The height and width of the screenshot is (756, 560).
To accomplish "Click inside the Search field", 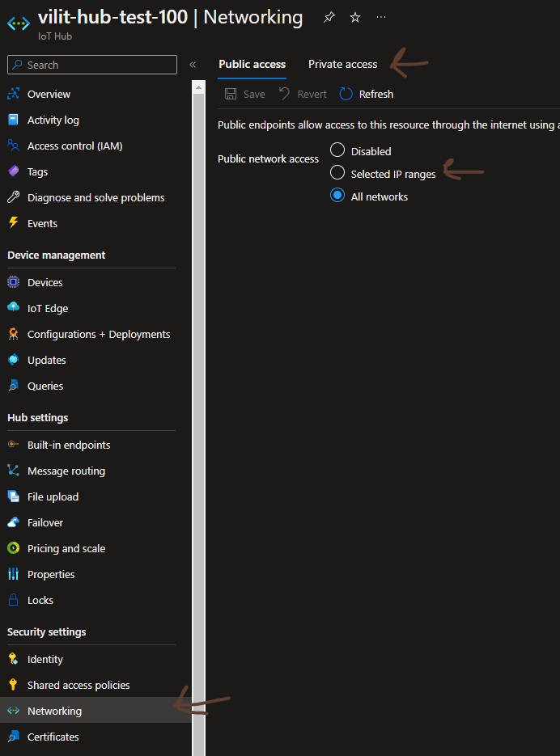I will click(91, 65).
